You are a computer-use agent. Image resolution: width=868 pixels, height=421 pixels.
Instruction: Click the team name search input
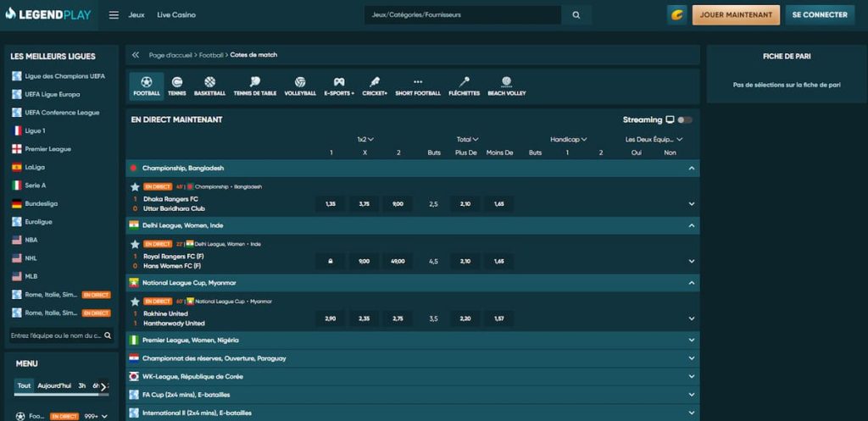(57, 335)
